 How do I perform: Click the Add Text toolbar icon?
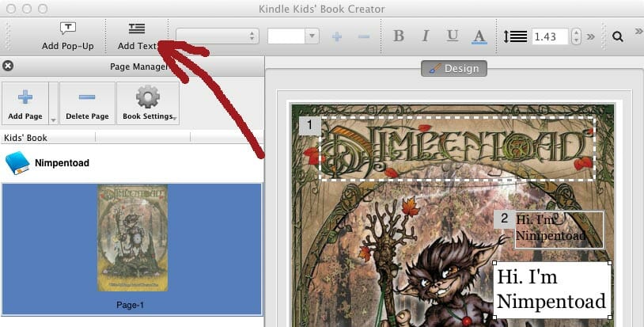point(137,29)
